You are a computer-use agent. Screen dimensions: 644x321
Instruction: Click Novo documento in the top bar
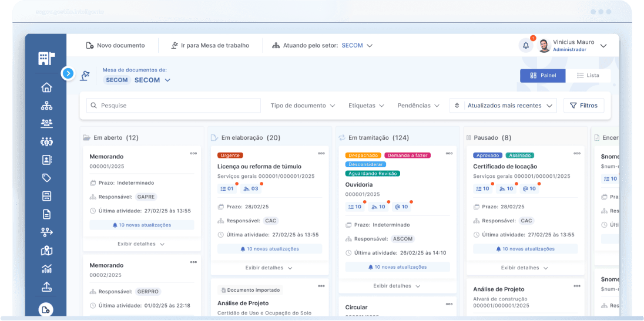pos(115,46)
